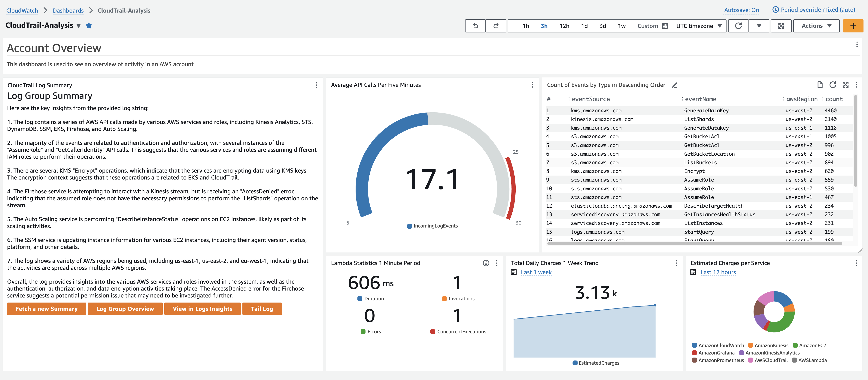Open the CloudTrail-Analysis title dropdown
The height and width of the screenshot is (380, 868).
78,26
